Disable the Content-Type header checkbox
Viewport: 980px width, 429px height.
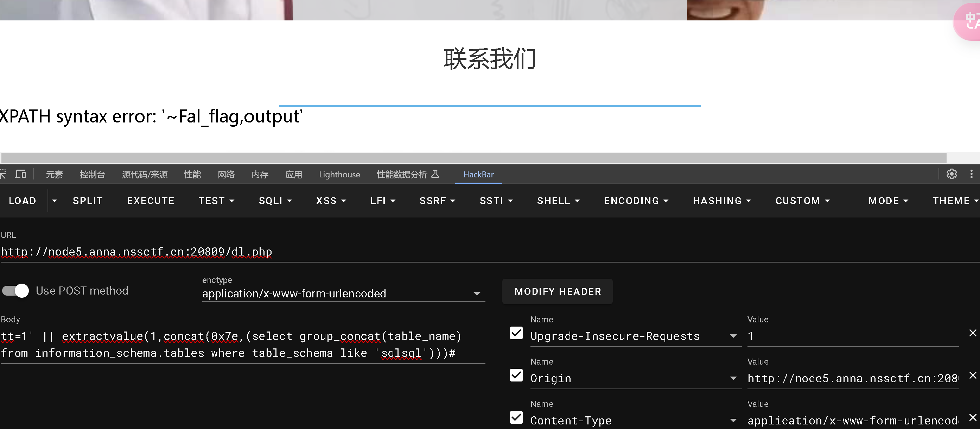coord(516,418)
